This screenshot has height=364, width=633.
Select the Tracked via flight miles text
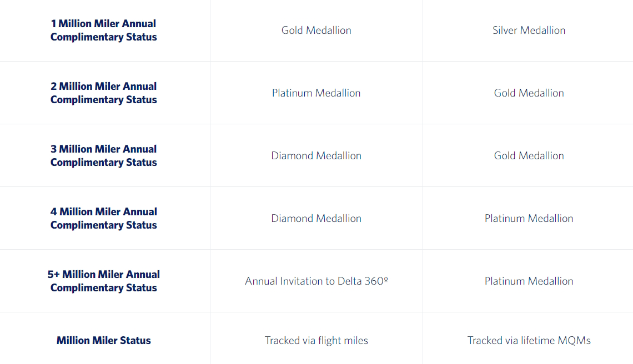click(x=316, y=341)
